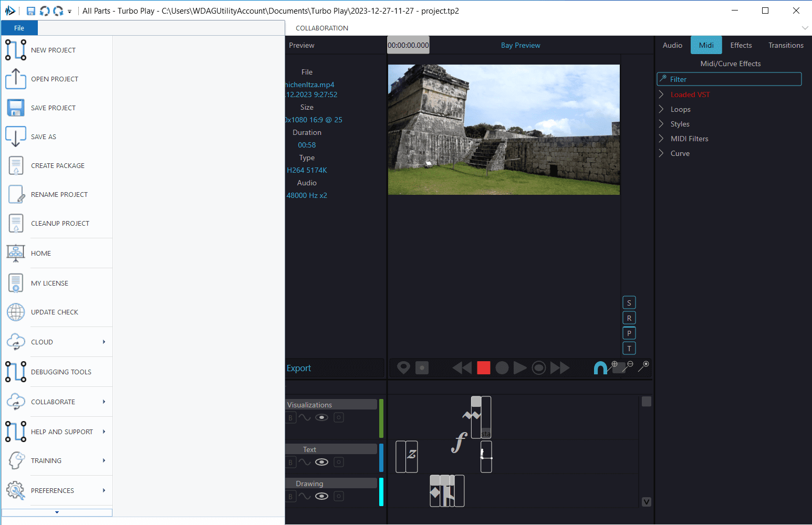Click the location marker pin icon
Image resolution: width=812 pixels, height=525 pixels.
click(x=403, y=367)
